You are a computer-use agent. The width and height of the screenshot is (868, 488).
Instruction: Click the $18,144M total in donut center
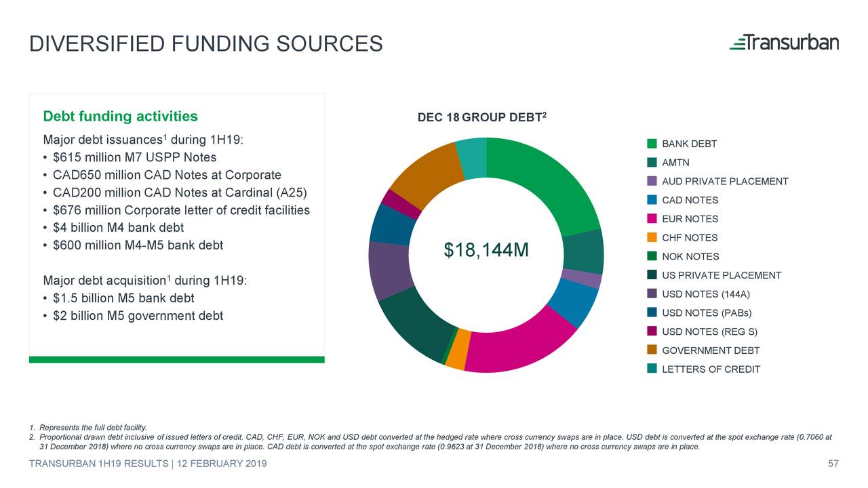pos(486,251)
